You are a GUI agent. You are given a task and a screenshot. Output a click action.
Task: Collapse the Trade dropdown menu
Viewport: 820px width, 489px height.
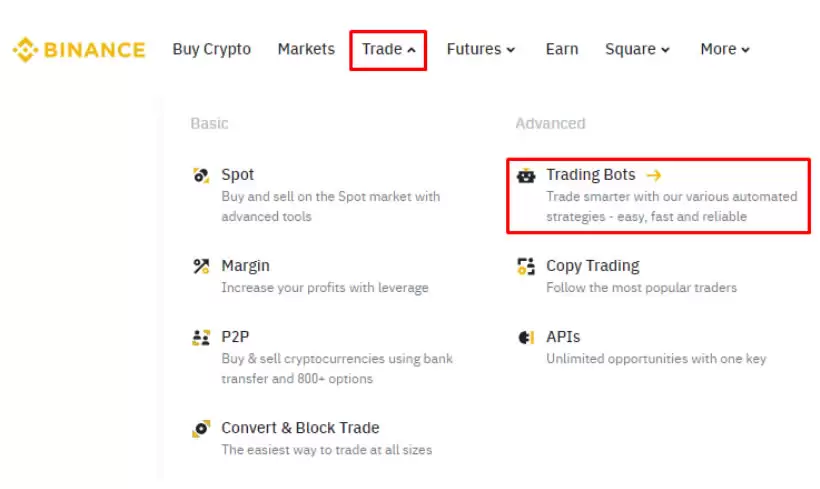(388, 49)
